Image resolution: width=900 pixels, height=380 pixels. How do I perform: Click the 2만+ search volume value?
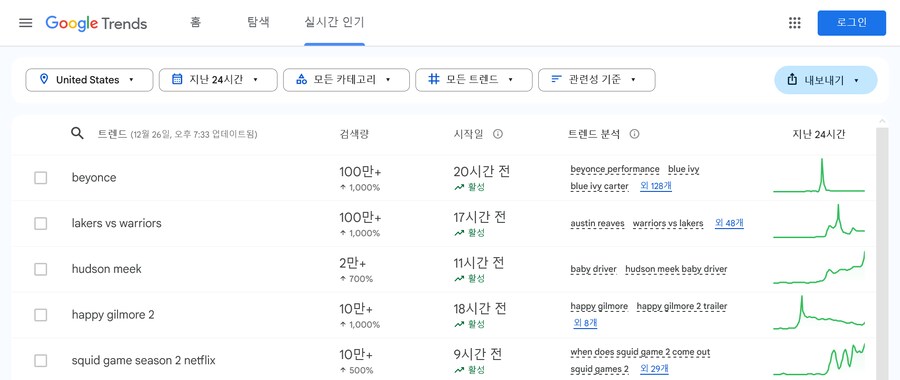(x=352, y=263)
